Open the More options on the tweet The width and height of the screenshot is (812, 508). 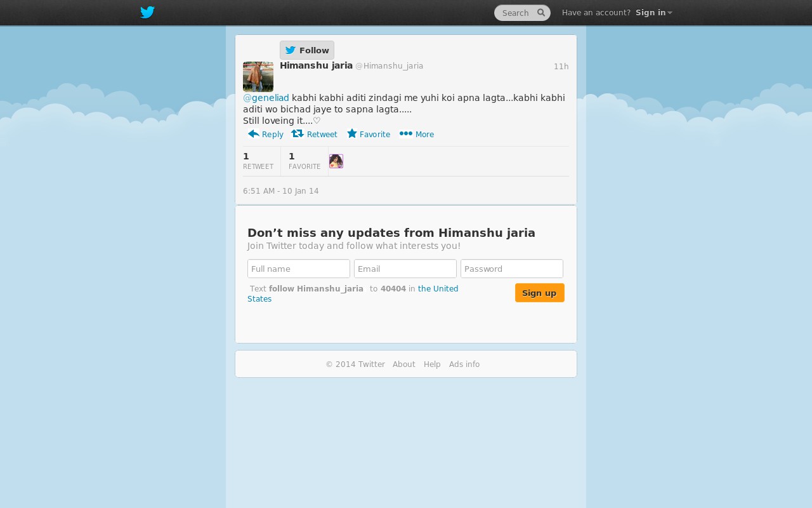417,134
